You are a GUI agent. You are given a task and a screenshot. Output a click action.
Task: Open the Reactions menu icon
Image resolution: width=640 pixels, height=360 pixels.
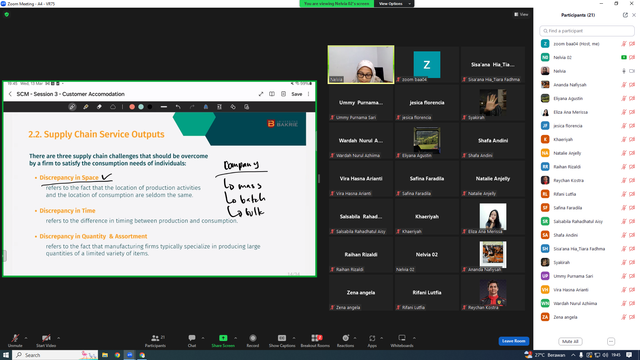tap(345, 338)
